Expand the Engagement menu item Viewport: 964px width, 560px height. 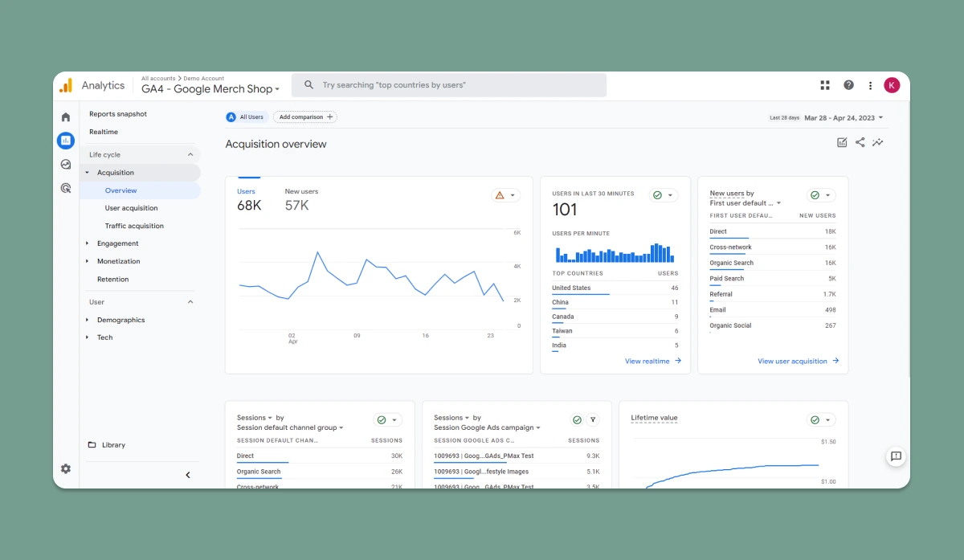[118, 243]
